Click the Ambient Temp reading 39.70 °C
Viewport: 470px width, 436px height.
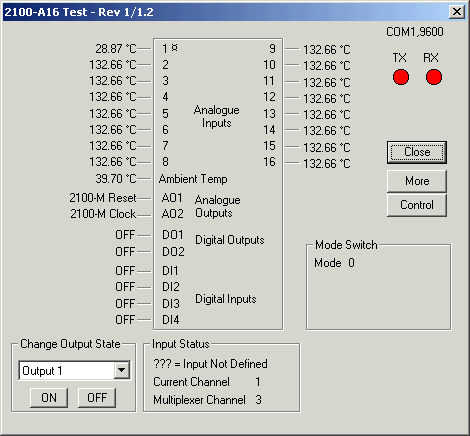(116, 179)
